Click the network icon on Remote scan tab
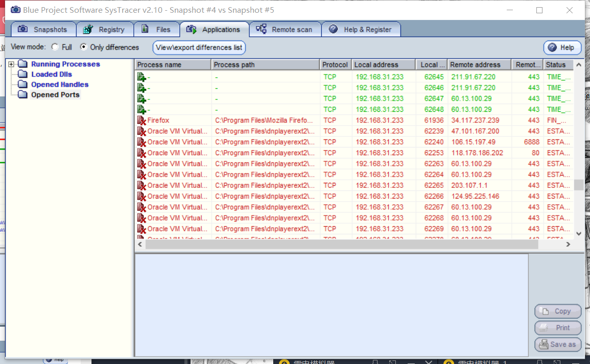Viewport: 590px width, 364px height. (261, 29)
